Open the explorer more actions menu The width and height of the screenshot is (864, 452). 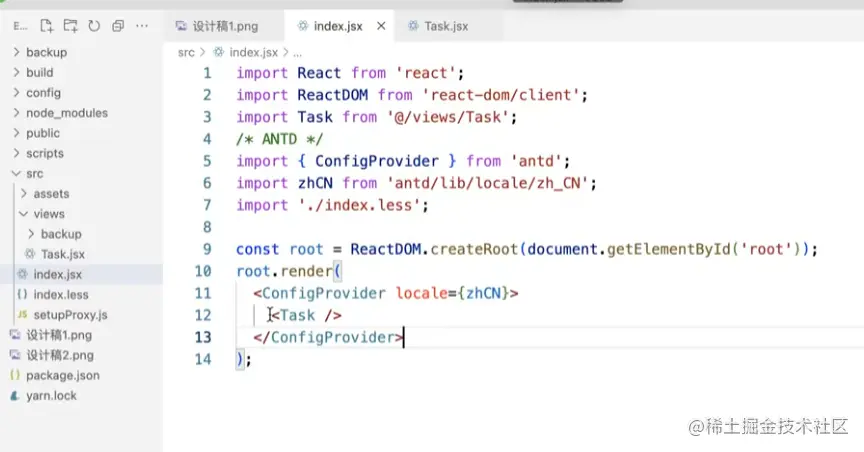[x=142, y=26]
